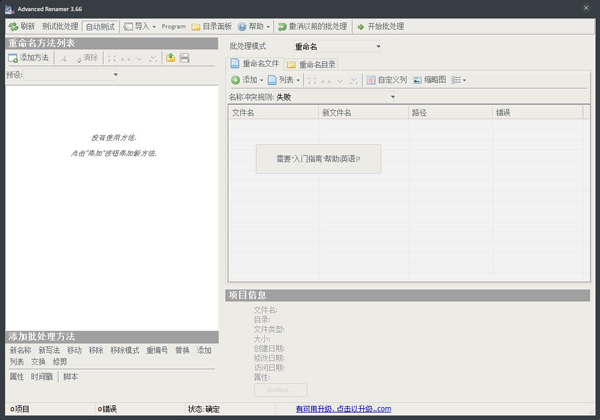Toggle the 自动测试 auto test button
This screenshot has height=420, width=600.
point(100,26)
